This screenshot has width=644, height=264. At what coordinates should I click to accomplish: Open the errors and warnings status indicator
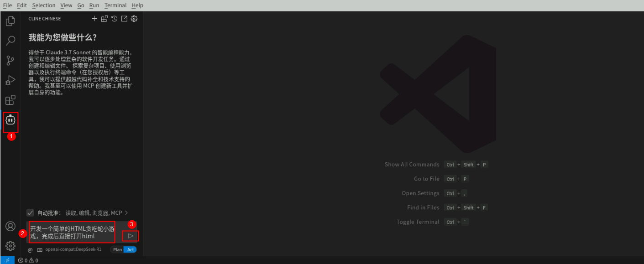click(28, 260)
